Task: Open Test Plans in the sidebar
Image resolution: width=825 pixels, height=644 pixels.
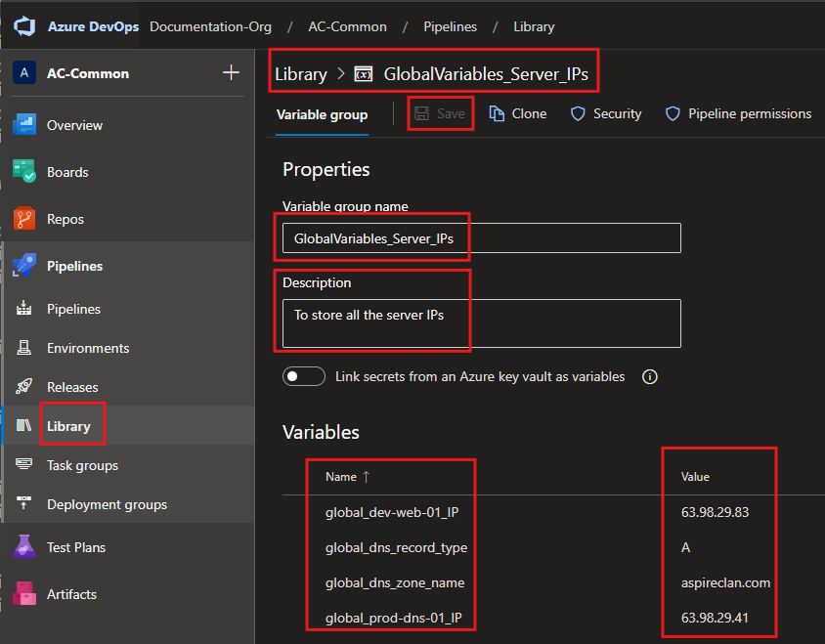Action: point(76,547)
